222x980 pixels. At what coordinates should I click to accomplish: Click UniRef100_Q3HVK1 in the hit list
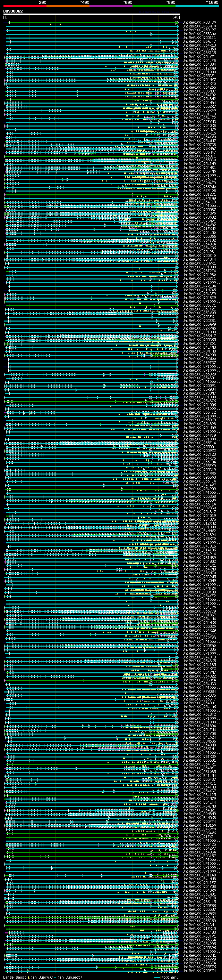(x=199, y=263)
